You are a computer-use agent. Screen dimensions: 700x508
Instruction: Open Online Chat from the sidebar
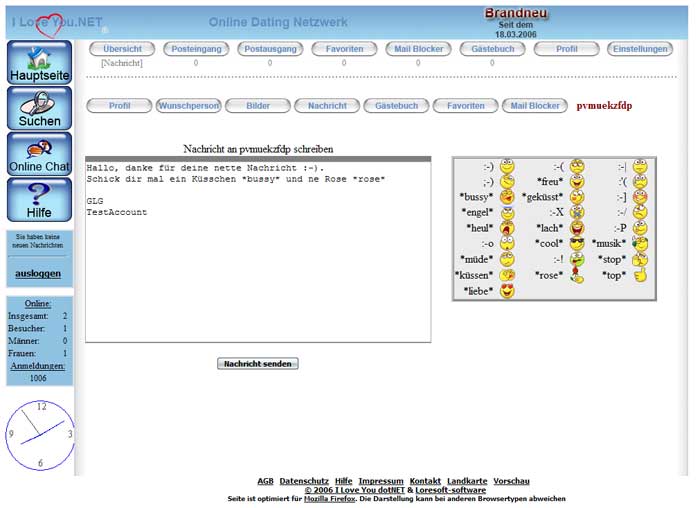tap(39, 154)
